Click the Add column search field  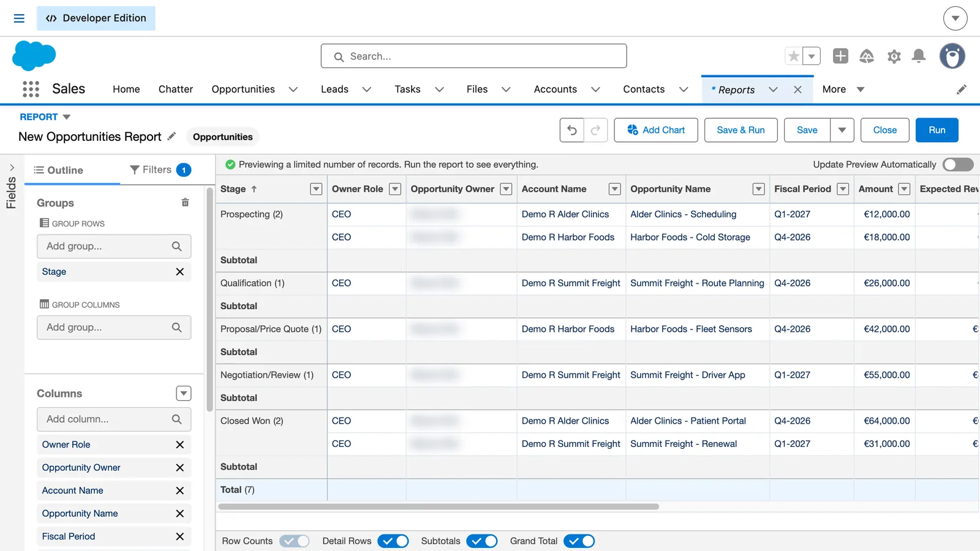114,419
